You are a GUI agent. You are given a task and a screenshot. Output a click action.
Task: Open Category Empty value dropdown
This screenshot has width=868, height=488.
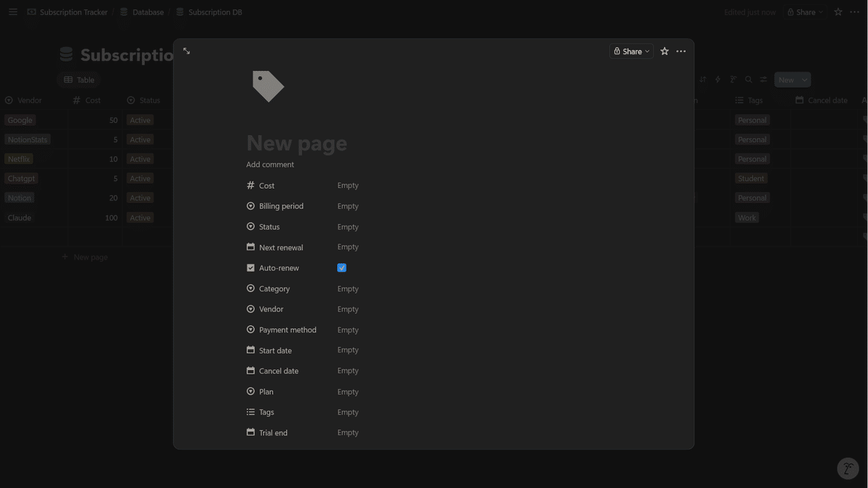pos(348,288)
